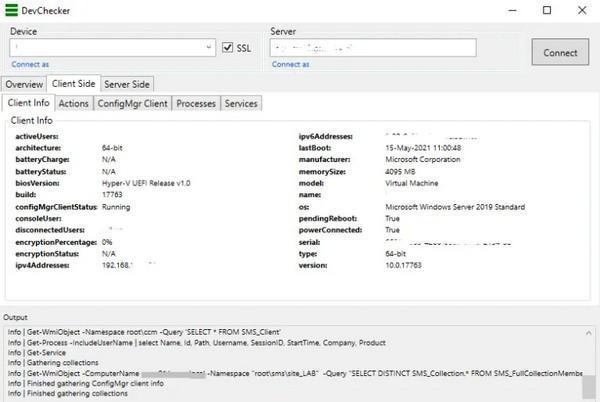Select the Client Side tab
Image resolution: width=600 pixels, height=402 pixels.
73,83
